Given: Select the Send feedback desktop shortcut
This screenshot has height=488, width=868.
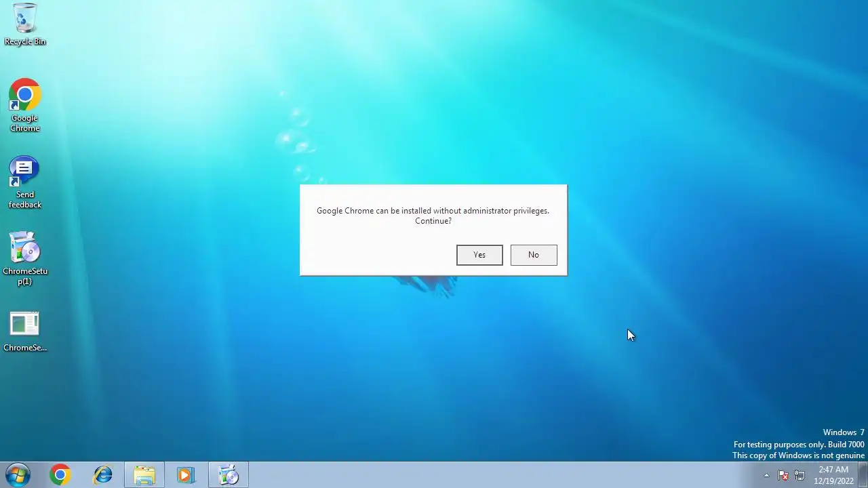Looking at the screenshot, I should tap(25, 183).
